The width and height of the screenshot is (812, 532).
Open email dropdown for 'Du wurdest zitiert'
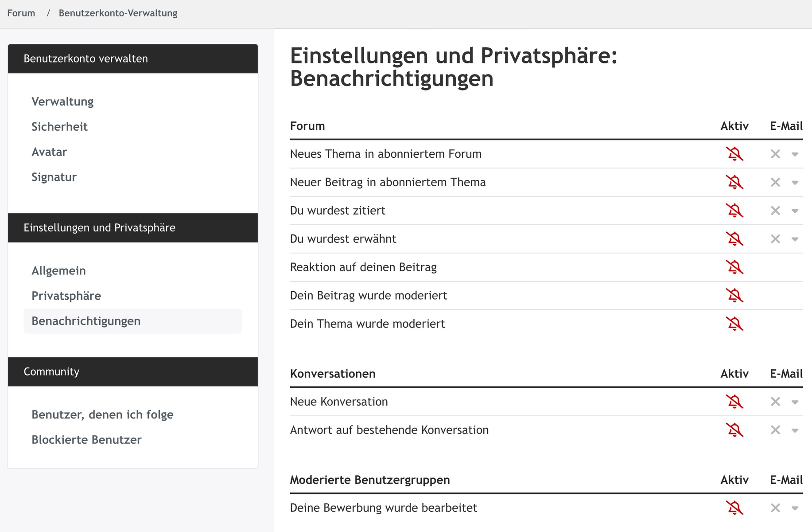[795, 211]
